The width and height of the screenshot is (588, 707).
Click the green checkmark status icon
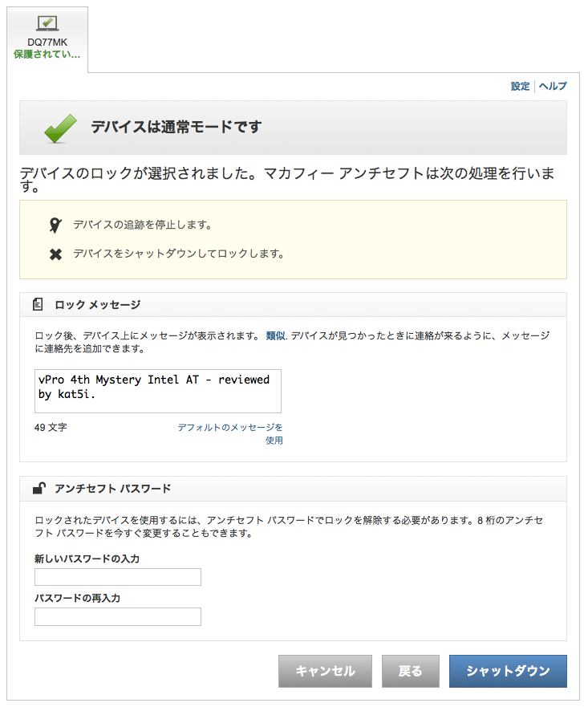pos(60,128)
